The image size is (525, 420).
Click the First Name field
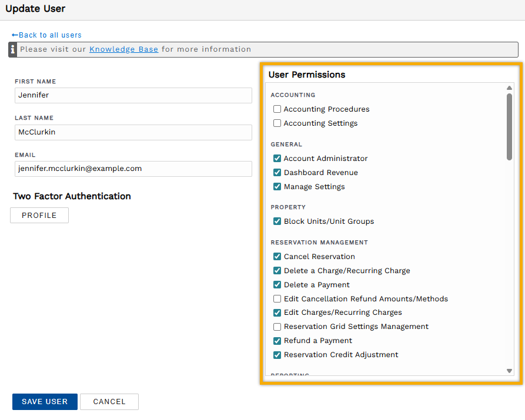[133, 95]
